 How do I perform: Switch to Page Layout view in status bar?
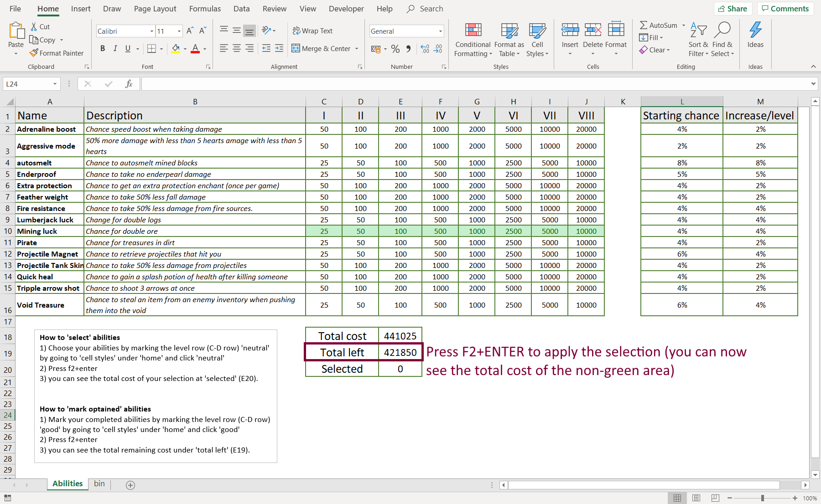(x=696, y=498)
